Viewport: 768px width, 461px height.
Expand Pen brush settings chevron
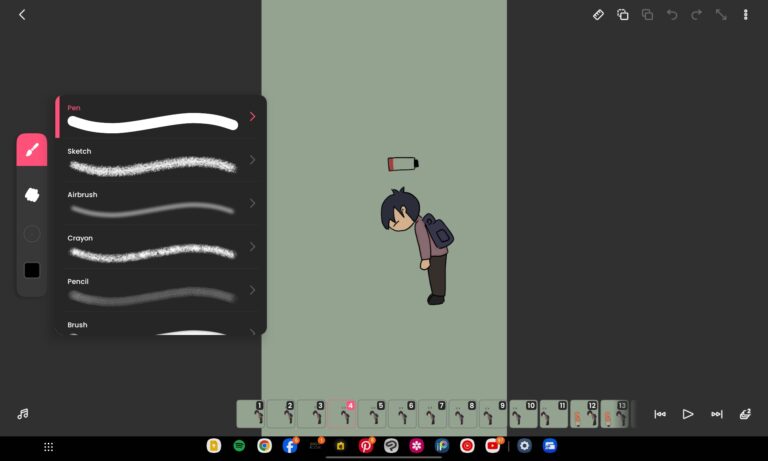pos(252,117)
